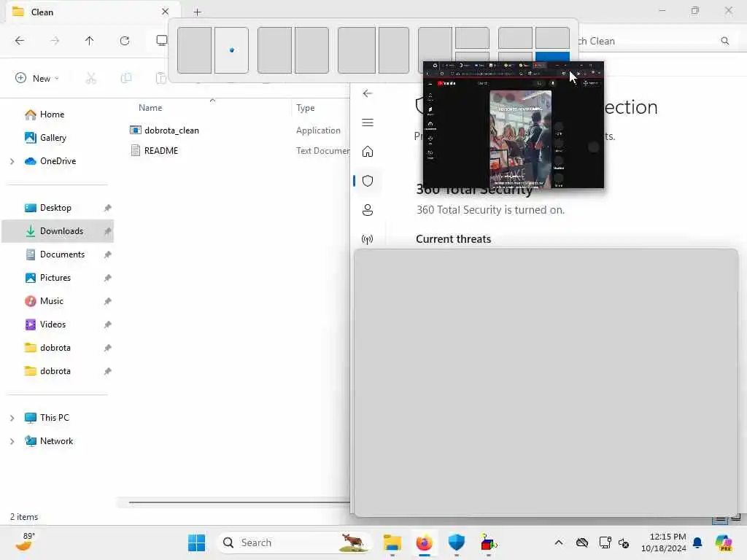Screen dimensions: 747x560
Task: Open the Videos folder
Action: click(x=53, y=324)
